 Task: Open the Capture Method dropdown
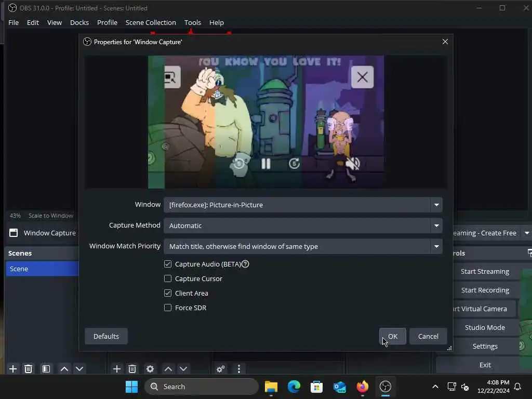pos(303,225)
